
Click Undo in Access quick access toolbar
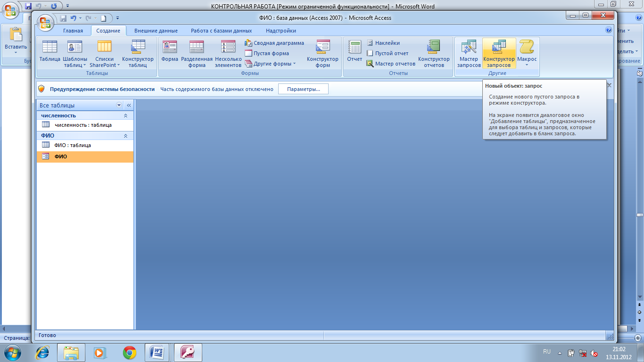click(x=73, y=18)
